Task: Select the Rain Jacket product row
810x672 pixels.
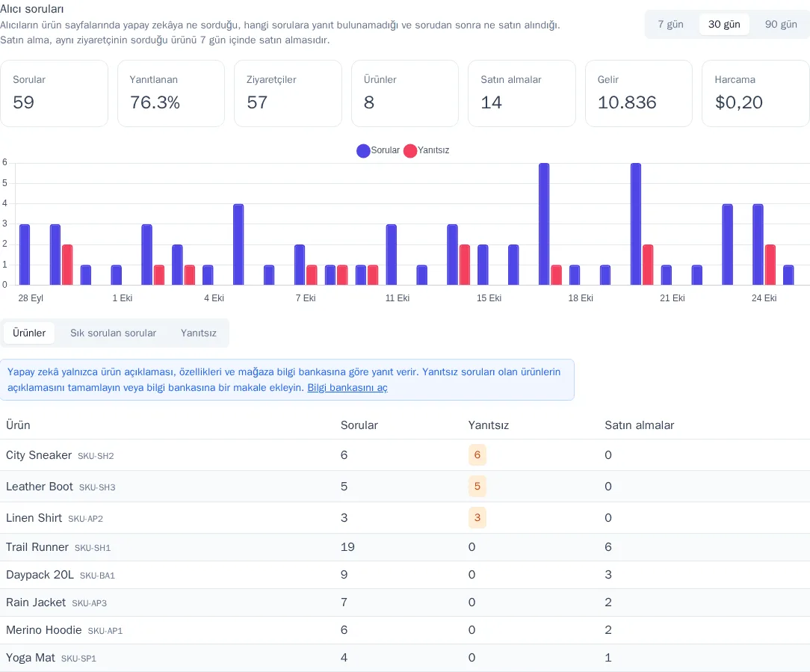Action: click(405, 602)
